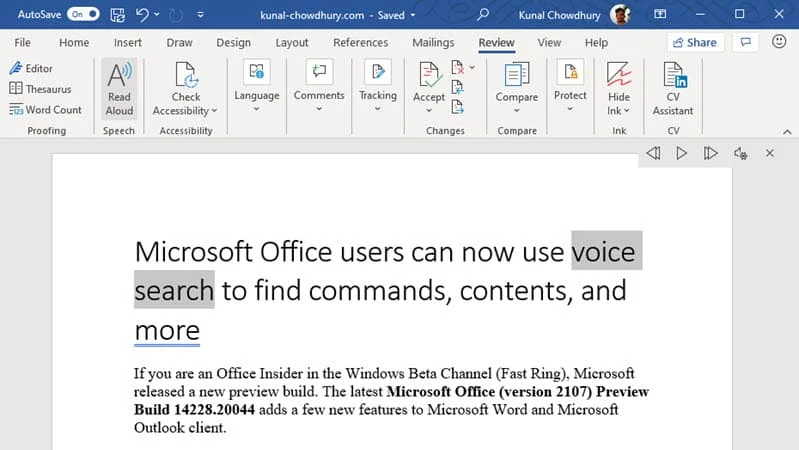
Task: Open the Design tab
Action: [233, 43]
